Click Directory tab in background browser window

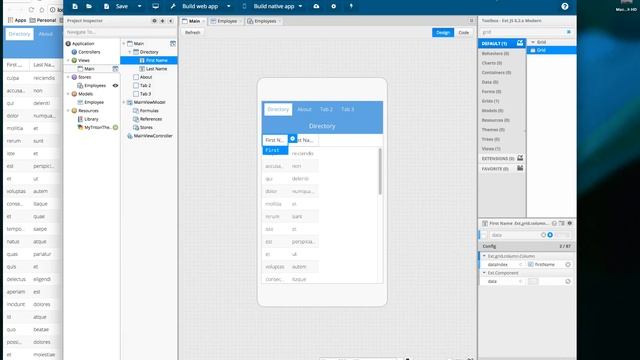[x=19, y=34]
